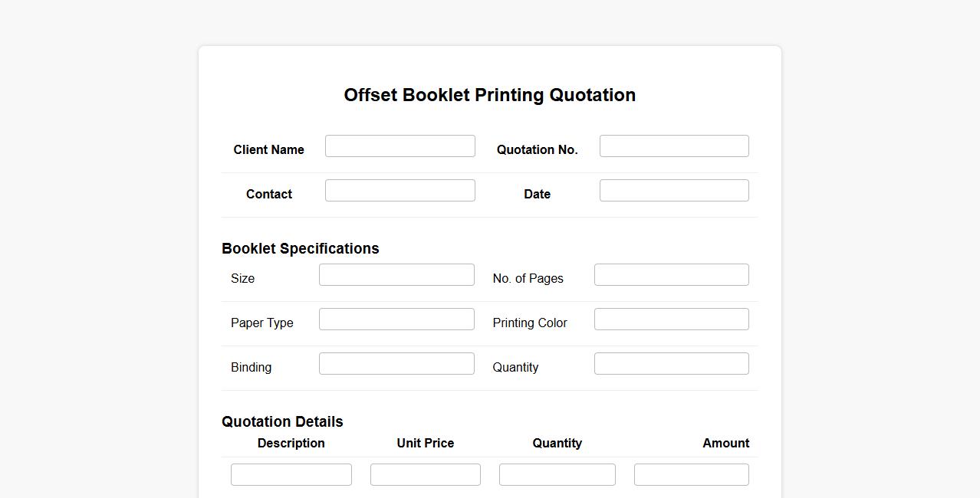Click the Offset Booklet Printing Quotation title
Image resolution: width=980 pixels, height=498 pixels.
pyautogui.click(x=490, y=95)
